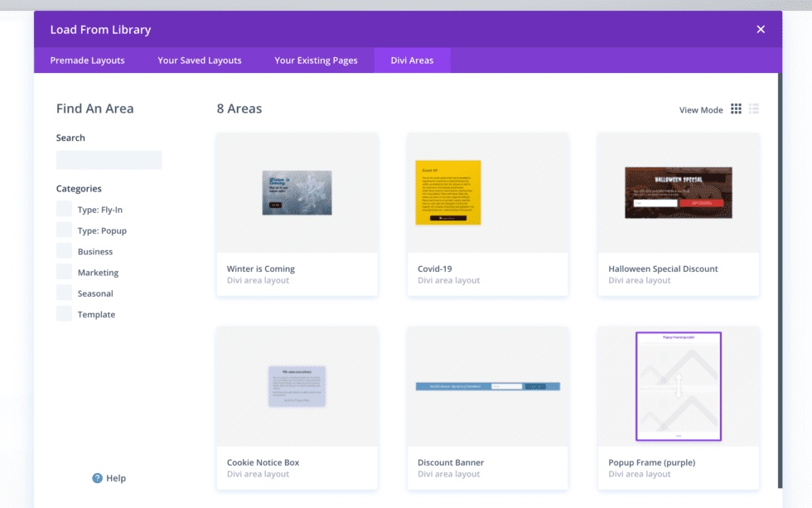Enable the Marketing category filter

coord(65,272)
